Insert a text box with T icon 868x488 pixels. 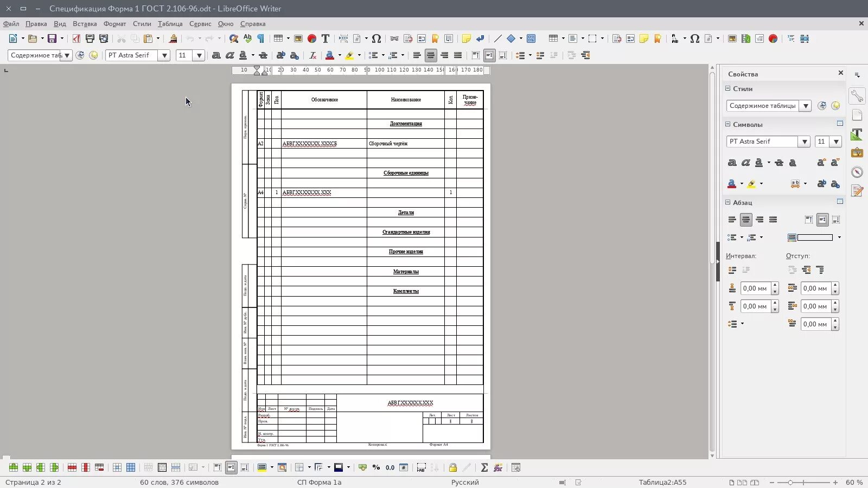tap(325, 38)
